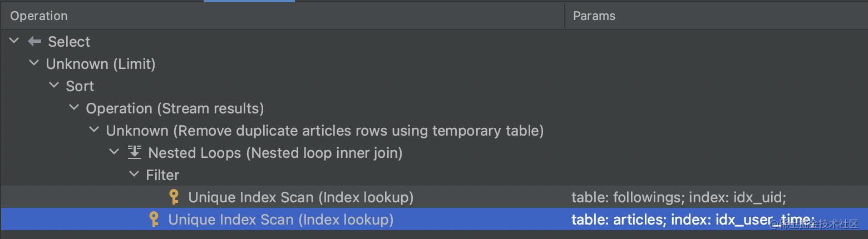Collapse the Operation (Stream results) node
This screenshot has width=868, height=239.
(75, 108)
